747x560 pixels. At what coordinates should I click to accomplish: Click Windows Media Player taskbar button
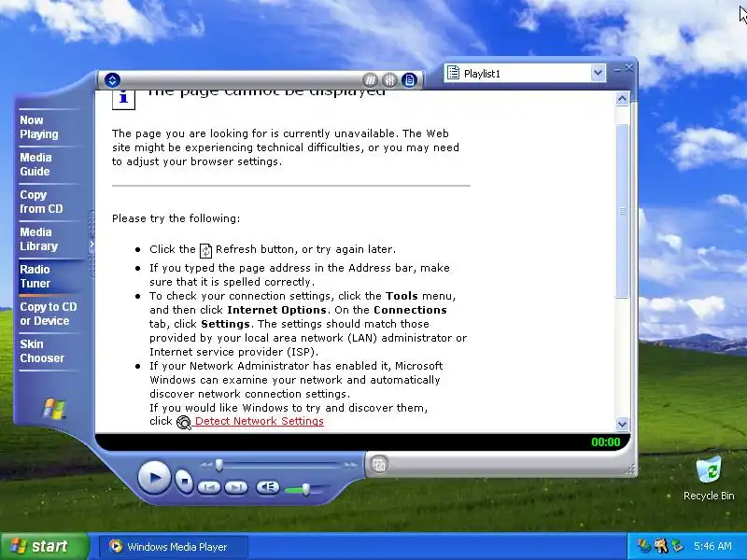click(x=174, y=547)
